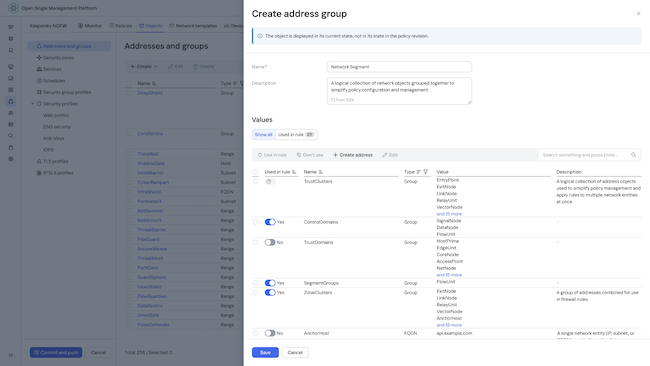This screenshot has height=366, width=650.
Task: Expand 'and 15 more' under TrustClusters values
Action: coord(449,214)
